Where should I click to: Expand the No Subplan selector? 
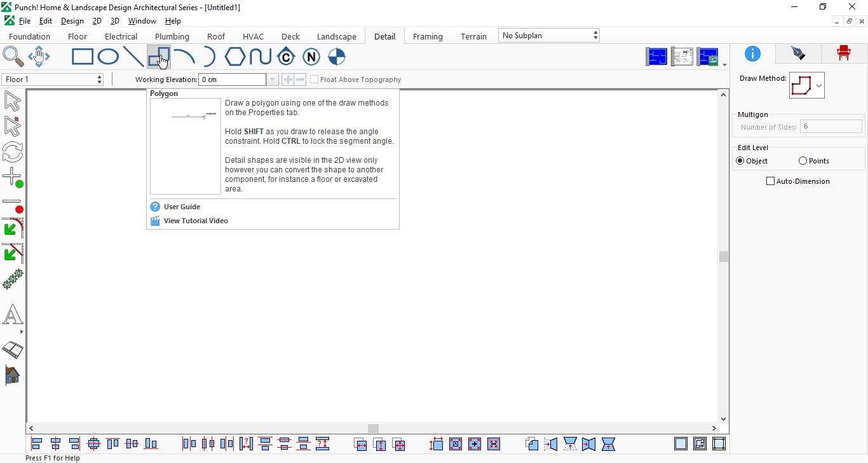549,36
